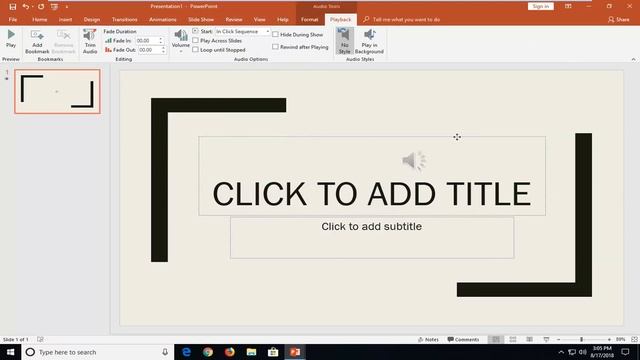Enable Loop until Stopped
Image resolution: width=640 pixels, height=360 pixels.
pyautogui.click(x=196, y=49)
